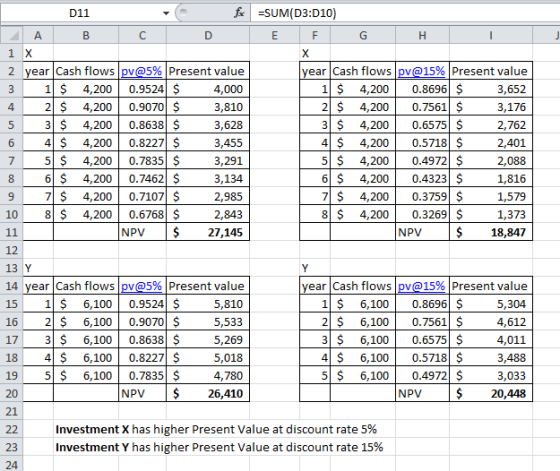Click the present value 5,810 cell
This screenshot has width=560, height=471.
click(x=208, y=304)
